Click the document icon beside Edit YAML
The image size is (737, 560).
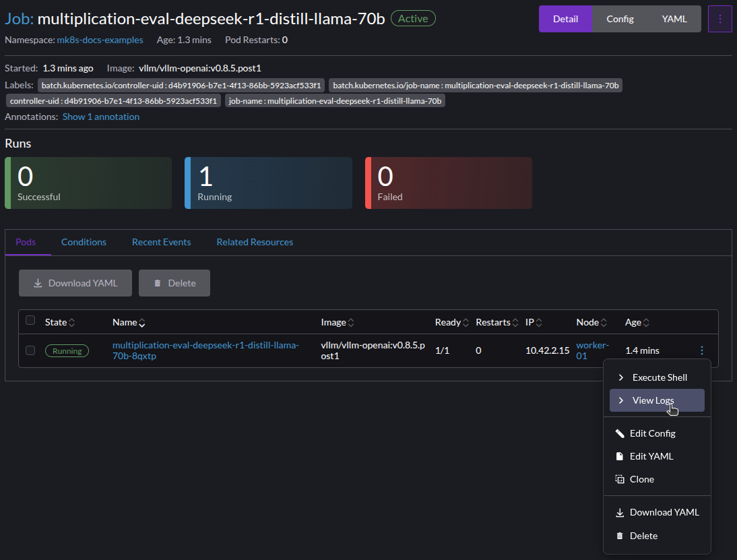620,456
